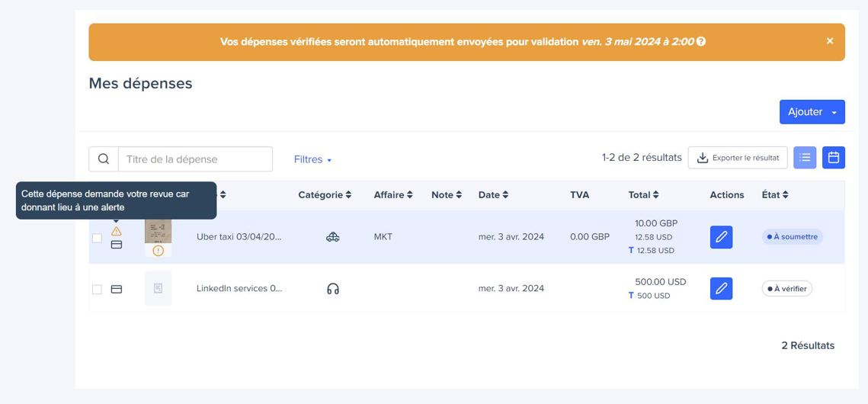Image resolution: width=868 pixels, height=404 pixels.
Task: Click the edit pencil for LinkedIn services expense
Action: (x=721, y=288)
